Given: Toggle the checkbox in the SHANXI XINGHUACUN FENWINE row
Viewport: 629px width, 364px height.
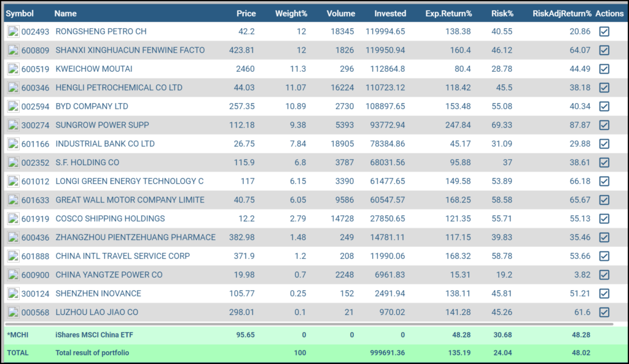Looking at the screenshot, I should tap(604, 50).
